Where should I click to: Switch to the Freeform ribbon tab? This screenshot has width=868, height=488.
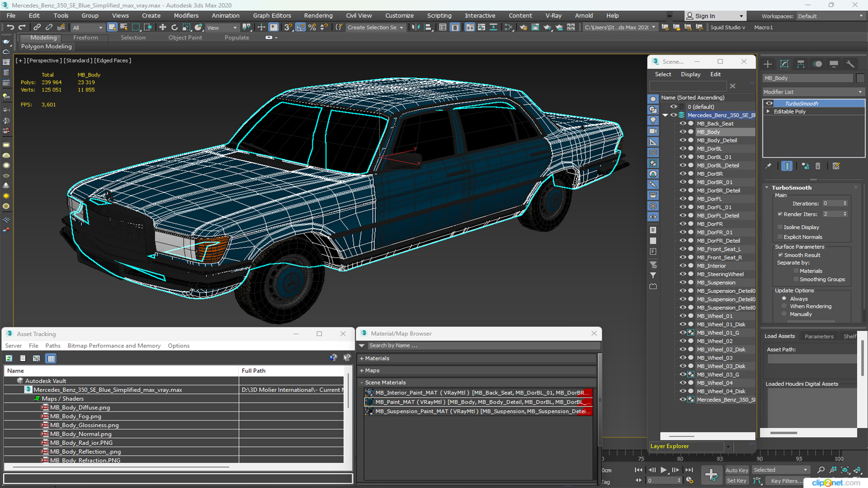click(x=85, y=38)
